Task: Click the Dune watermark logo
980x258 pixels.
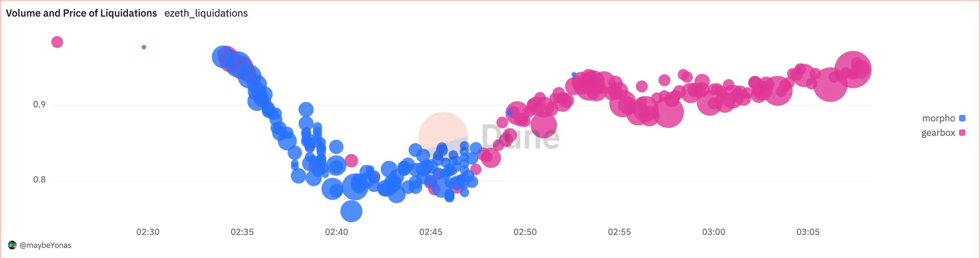Action: pyautogui.click(x=520, y=137)
